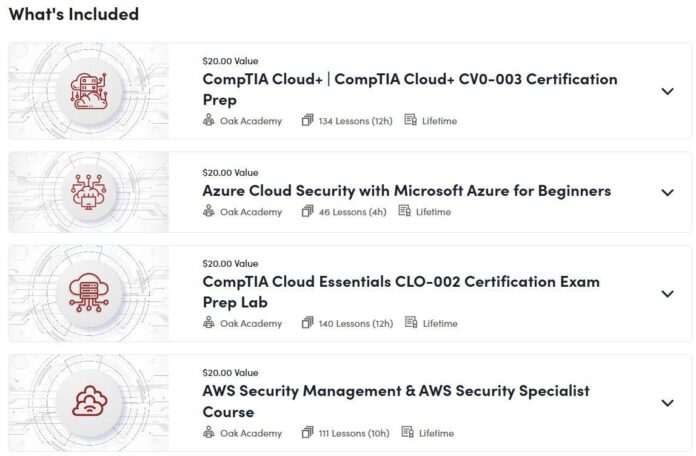Click Lifetime text in the Azure Cloud Security row
Viewport: 696px width, 456px height.
point(433,212)
